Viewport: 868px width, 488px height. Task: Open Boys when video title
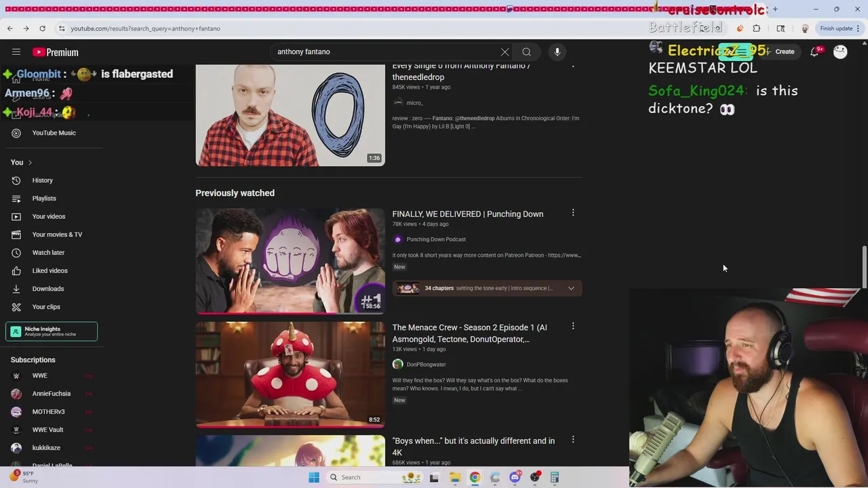[473, 447]
